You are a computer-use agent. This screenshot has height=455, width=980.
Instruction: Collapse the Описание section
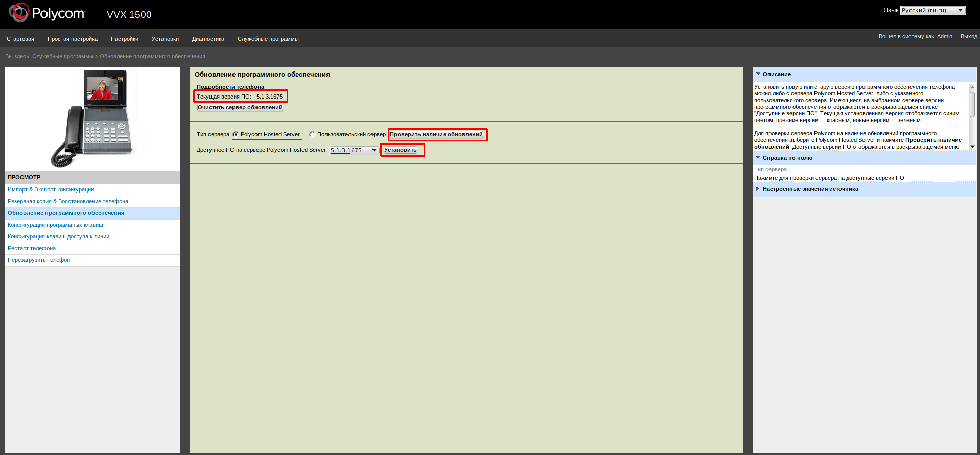pos(758,74)
